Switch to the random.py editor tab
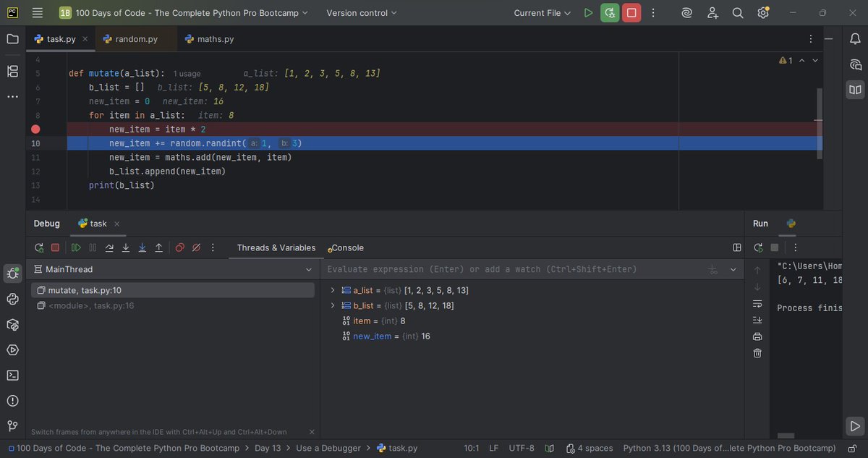The height and width of the screenshot is (458, 868). [136, 39]
